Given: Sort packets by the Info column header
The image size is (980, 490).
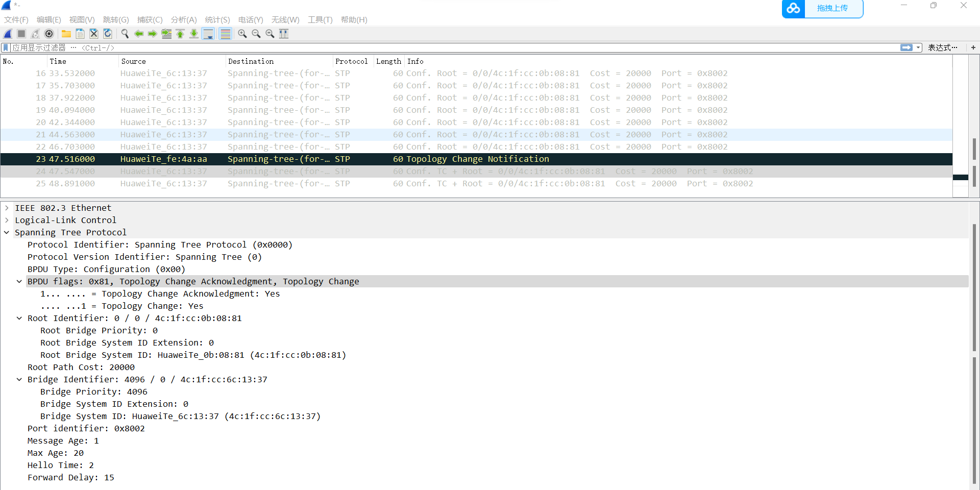Looking at the screenshot, I should [678, 61].
